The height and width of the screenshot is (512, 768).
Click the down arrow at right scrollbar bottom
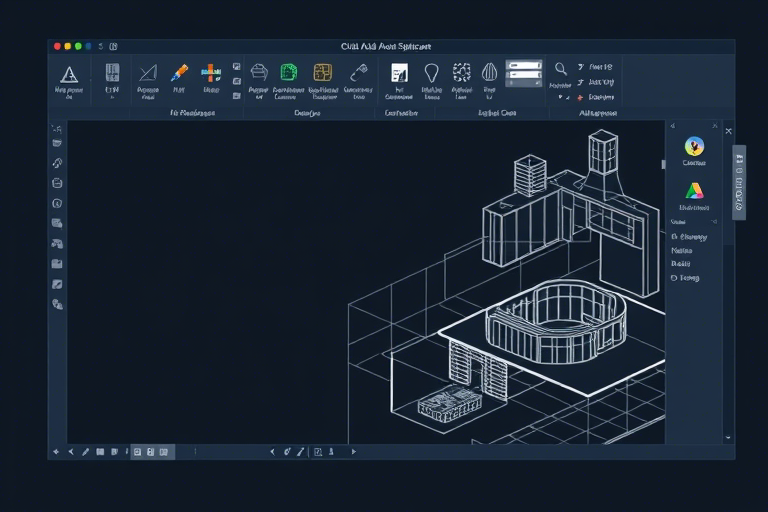click(x=728, y=438)
